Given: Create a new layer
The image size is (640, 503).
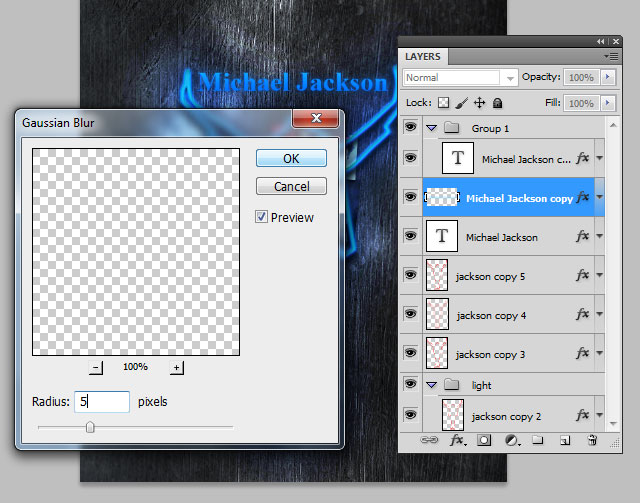Looking at the screenshot, I should click(x=565, y=440).
